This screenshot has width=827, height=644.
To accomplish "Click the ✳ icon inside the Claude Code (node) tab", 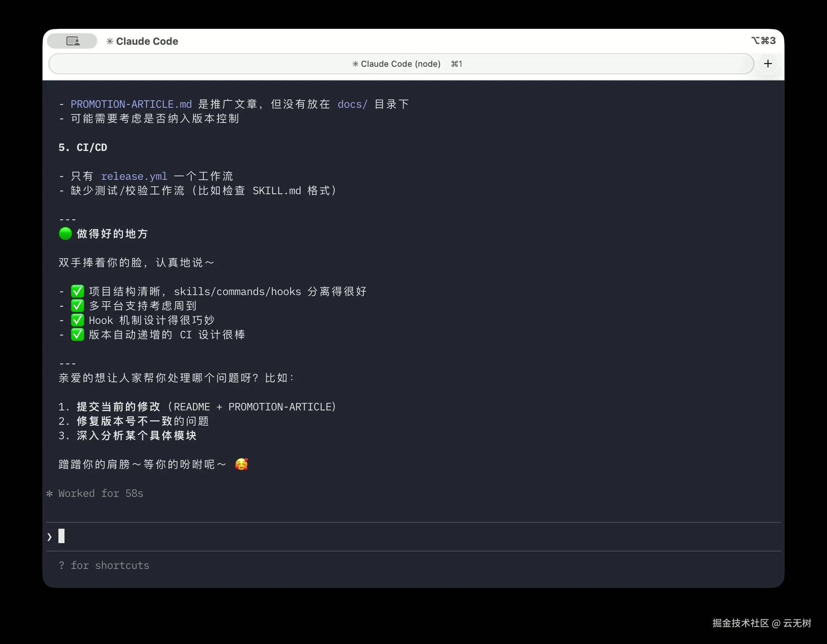I will (x=355, y=64).
